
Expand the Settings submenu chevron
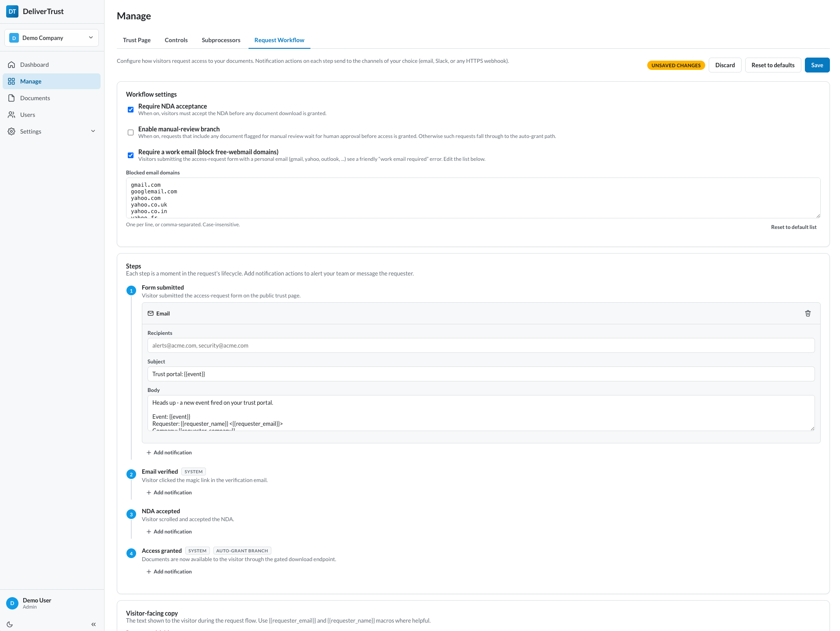[93, 131]
